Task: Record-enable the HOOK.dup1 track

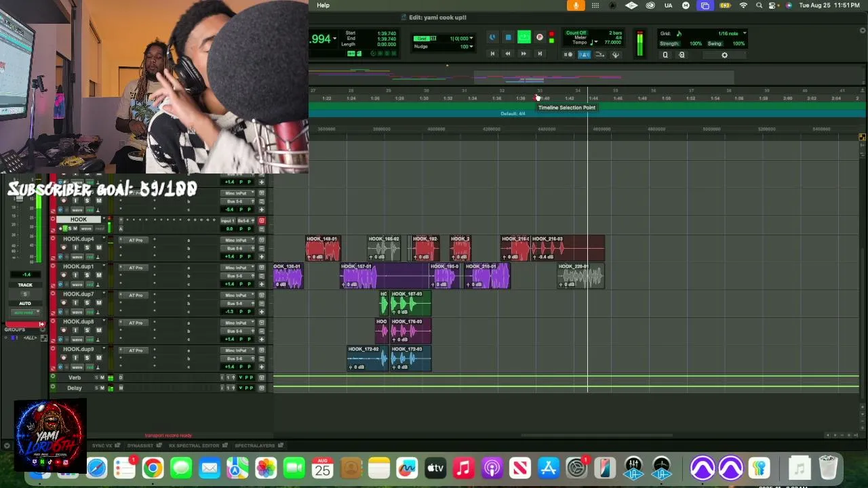Action: tap(64, 275)
